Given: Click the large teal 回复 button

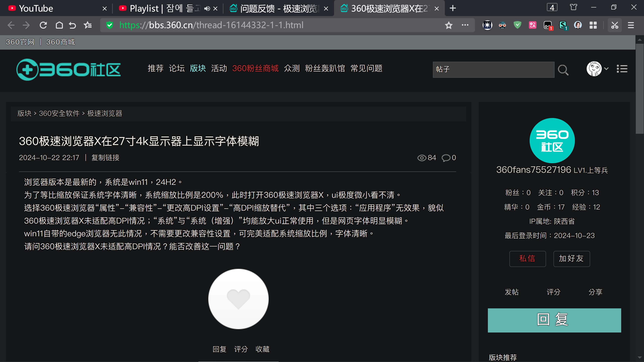Looking at the screenshot, I should pyautogui.click(x=554, y=320).
